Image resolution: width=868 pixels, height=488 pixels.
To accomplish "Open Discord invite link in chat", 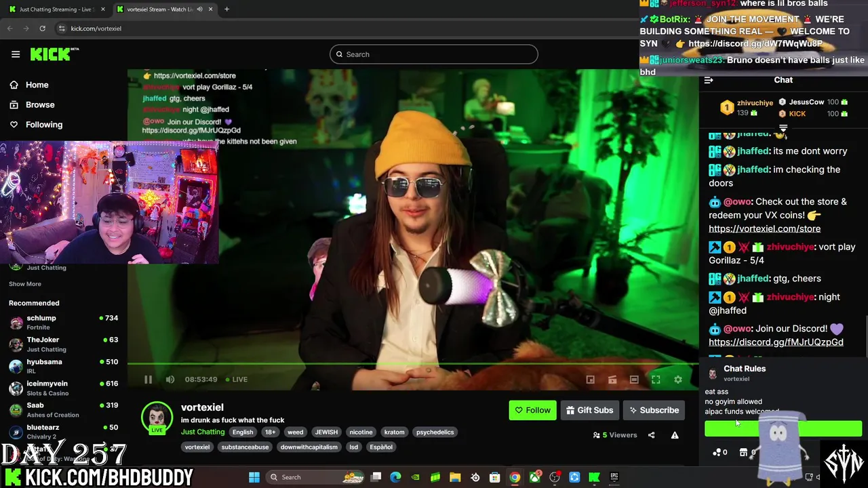I will (776, 342).
